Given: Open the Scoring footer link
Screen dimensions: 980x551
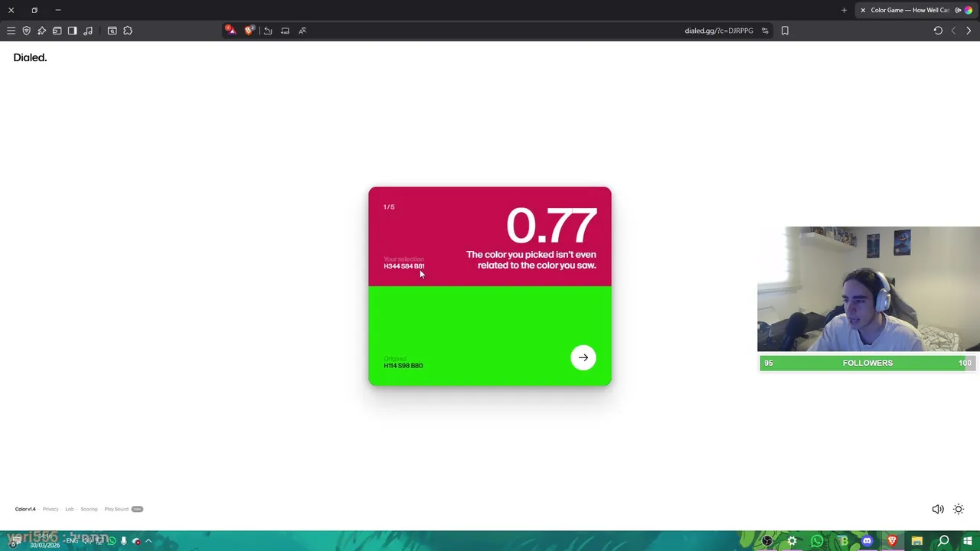Looking at the screenshot, I should (x=89, y=509).
